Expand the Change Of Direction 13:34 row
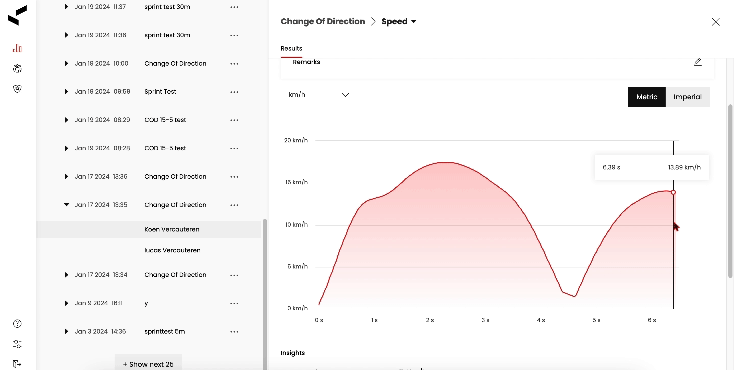The width and height of the screenshot is (734, 370). [x=66, y=275]
